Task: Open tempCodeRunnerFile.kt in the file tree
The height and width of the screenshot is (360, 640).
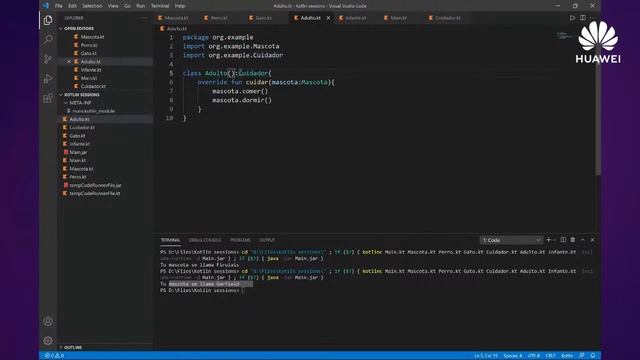Action: pyautogui.click(x=95, y=193)
